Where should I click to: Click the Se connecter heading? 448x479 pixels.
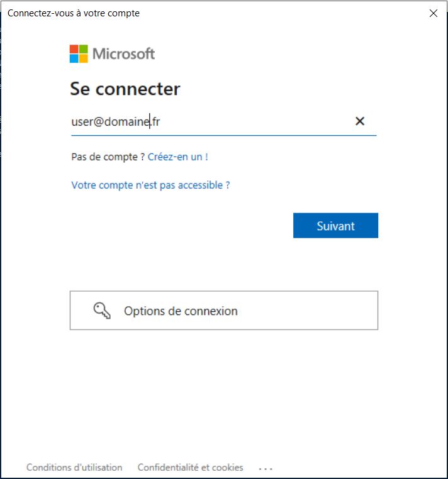[125, 89]
